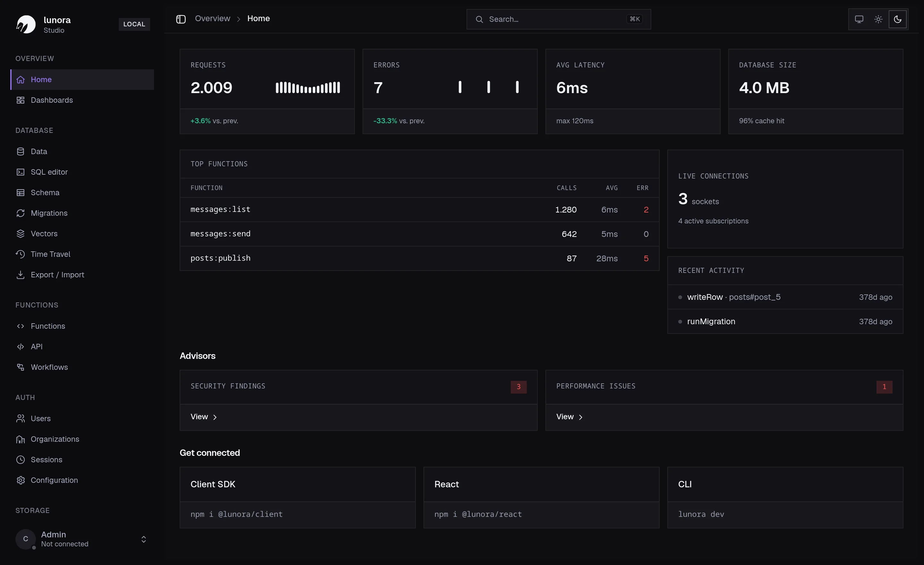Open the SQL editor page
Viewport: 924px width, 565px height.
[82, 172]
